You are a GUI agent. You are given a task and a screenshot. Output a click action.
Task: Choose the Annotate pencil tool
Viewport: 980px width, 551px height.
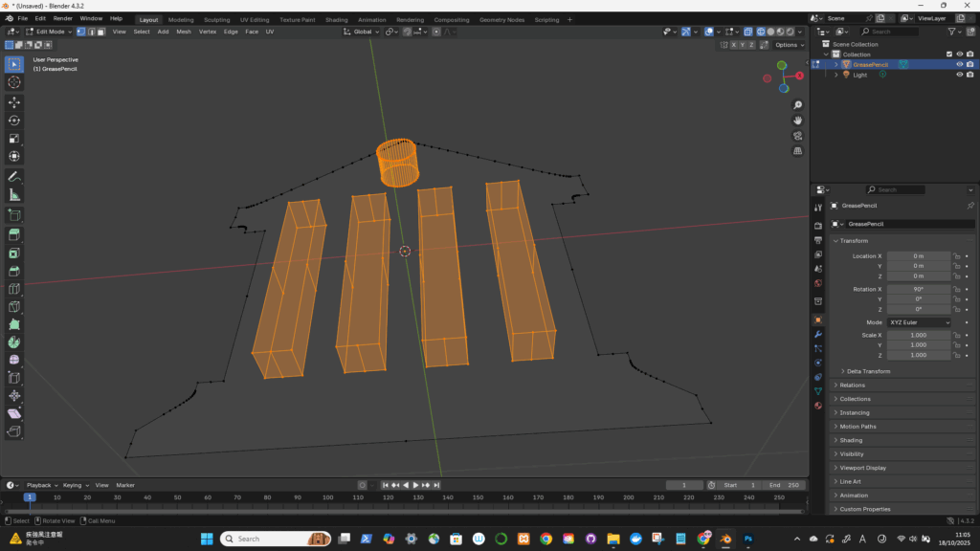tap(14, 177)
